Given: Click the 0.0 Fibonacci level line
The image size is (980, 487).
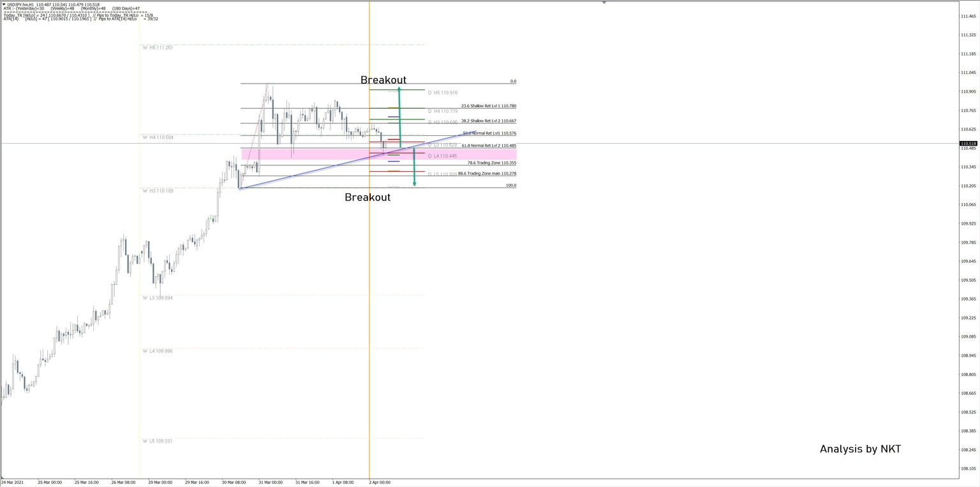Looking at the screenshot, I should pyautogui.click(x=447, y=82).
